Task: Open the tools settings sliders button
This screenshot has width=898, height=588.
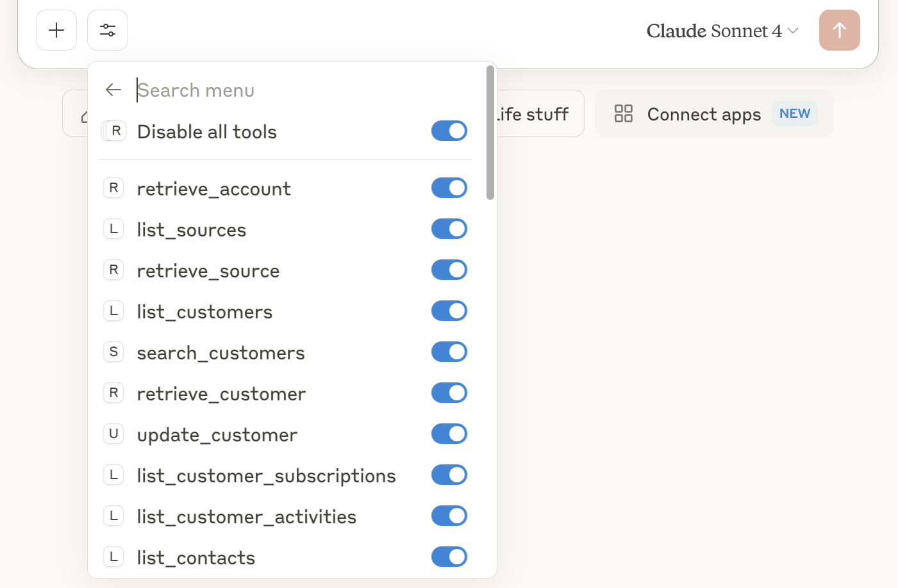Action: click(108, 30)
